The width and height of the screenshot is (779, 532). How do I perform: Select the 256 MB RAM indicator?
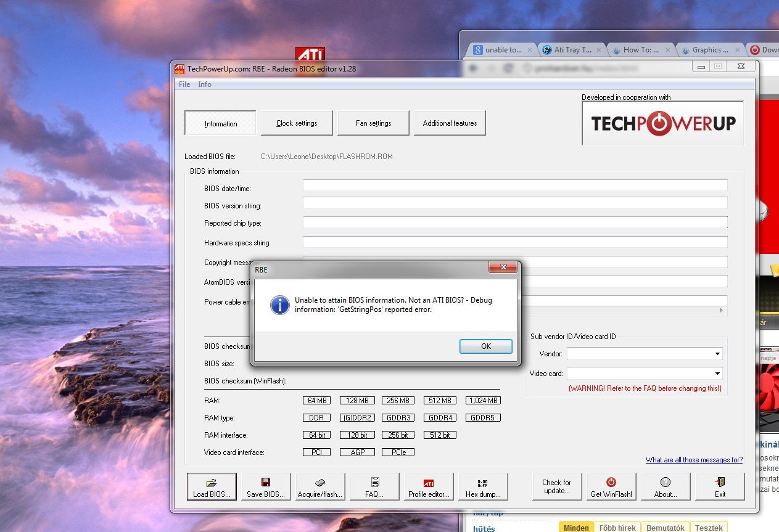398,400
